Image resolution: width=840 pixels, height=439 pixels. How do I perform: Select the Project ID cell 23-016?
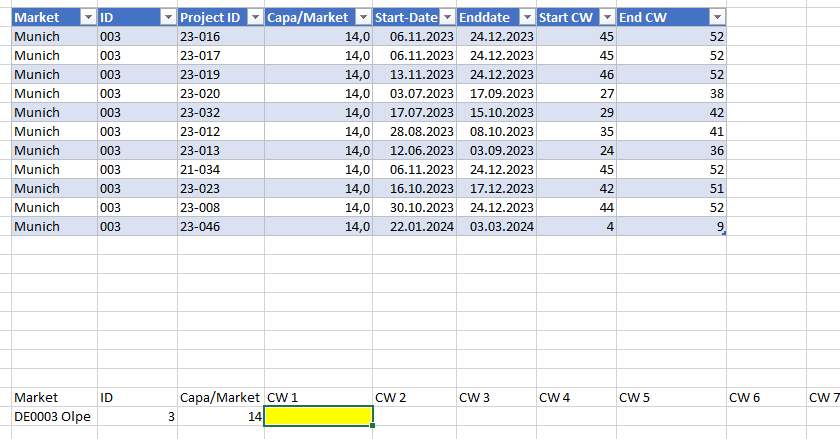(221, 36)
